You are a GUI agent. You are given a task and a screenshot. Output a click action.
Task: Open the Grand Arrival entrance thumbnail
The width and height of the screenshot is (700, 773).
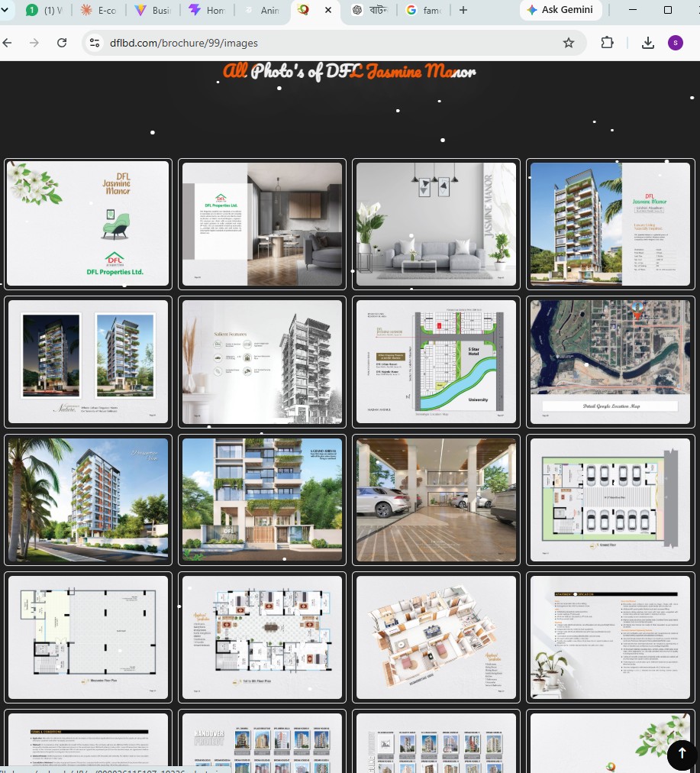coord(262,500)
